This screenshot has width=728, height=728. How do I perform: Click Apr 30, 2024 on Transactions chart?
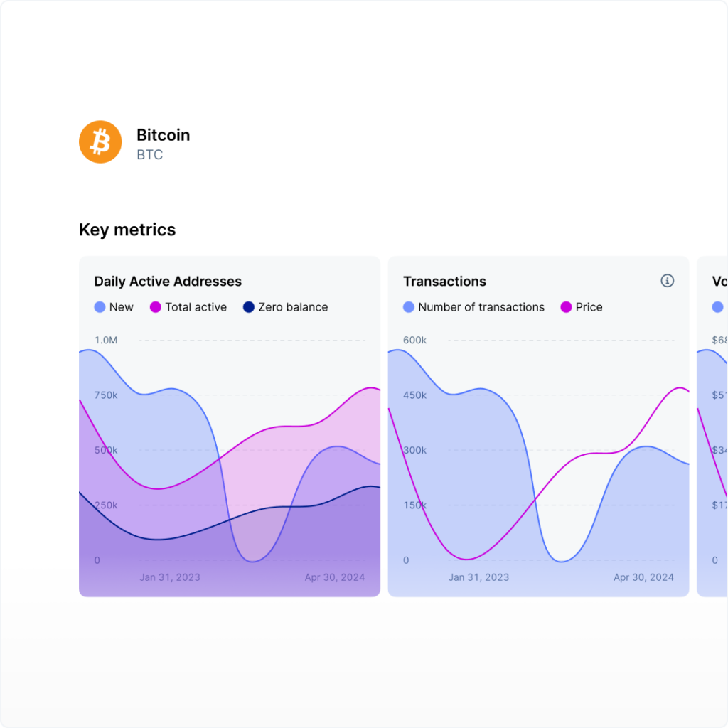pyautogui.click(x=643, y=577)
